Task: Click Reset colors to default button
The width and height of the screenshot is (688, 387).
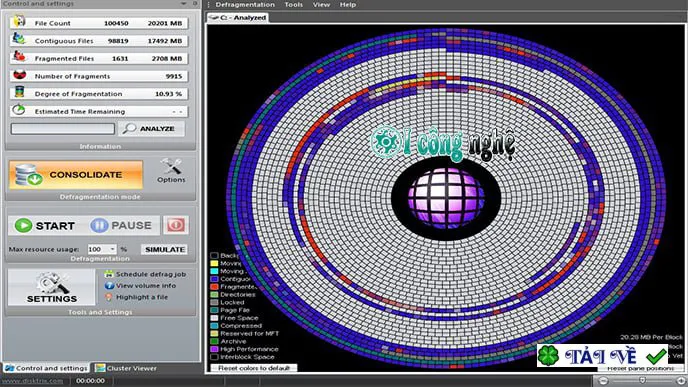Action: 254,368
